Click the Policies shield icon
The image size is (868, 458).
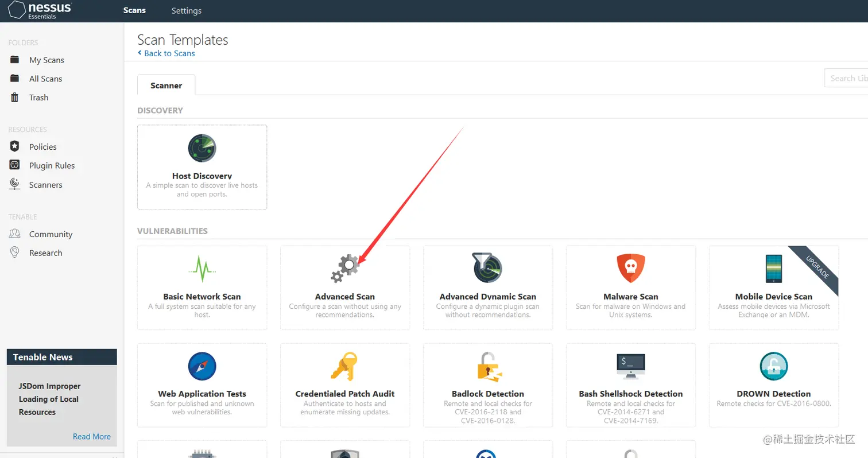coord(15,146)
